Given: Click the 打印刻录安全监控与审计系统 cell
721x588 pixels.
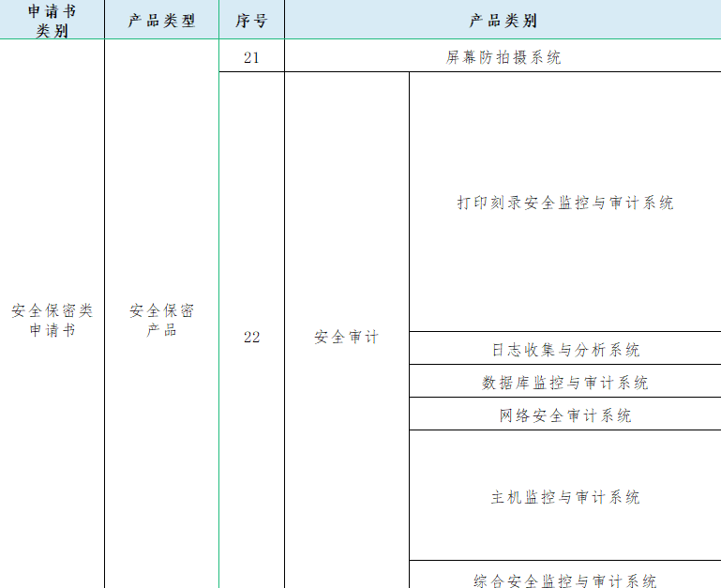Looking at the screenshot, I should coord(565,202).
